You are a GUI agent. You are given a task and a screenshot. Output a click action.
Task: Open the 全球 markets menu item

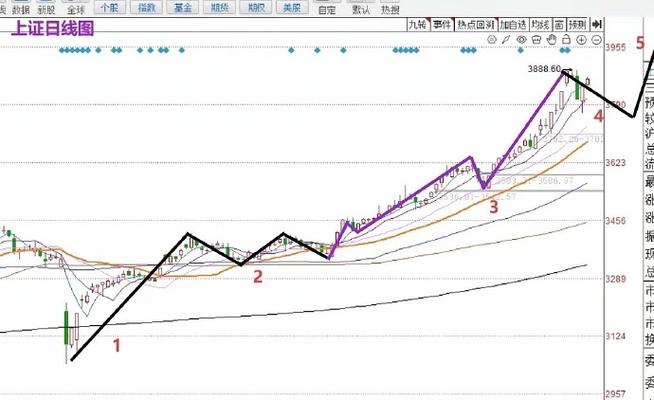76,10
